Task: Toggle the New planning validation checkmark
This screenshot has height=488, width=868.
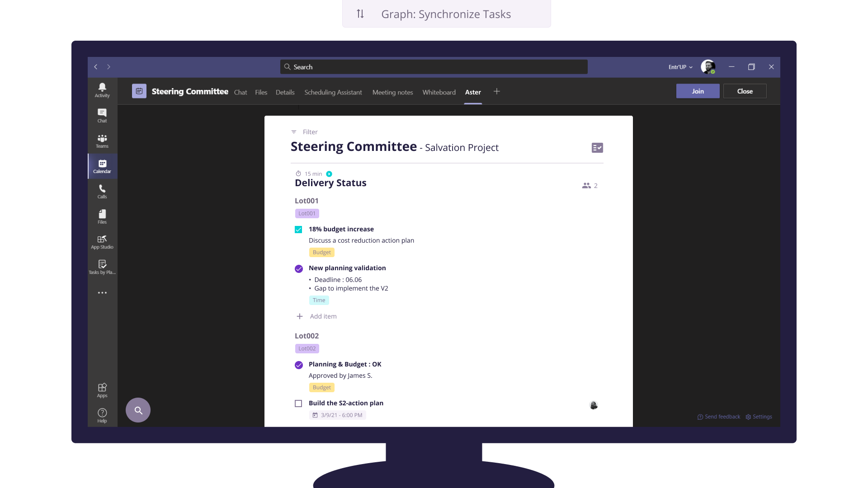Action: (299, 269)
